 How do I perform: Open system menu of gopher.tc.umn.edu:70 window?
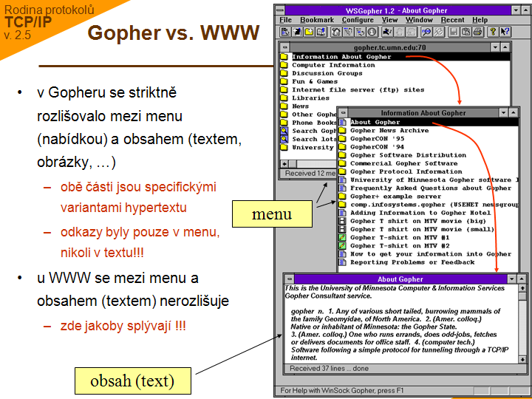pos(284,46)
